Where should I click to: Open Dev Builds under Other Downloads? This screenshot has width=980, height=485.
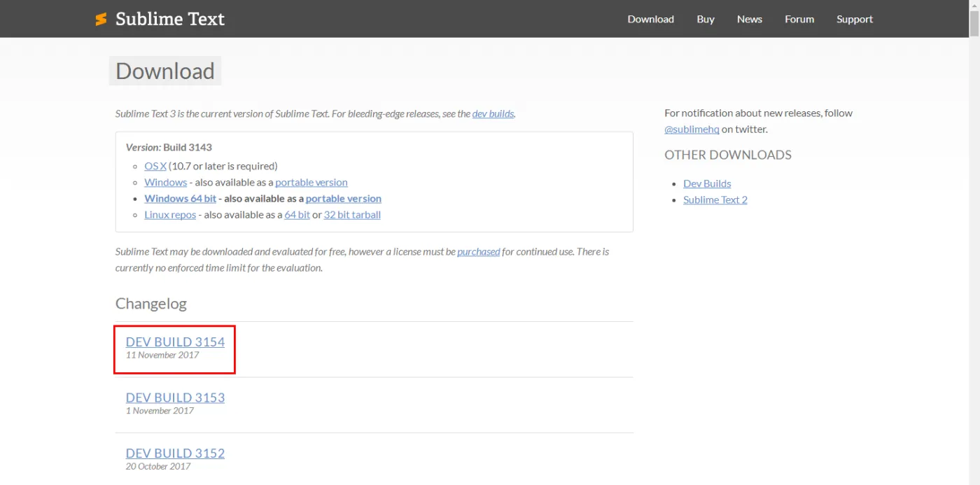(707, 183)
